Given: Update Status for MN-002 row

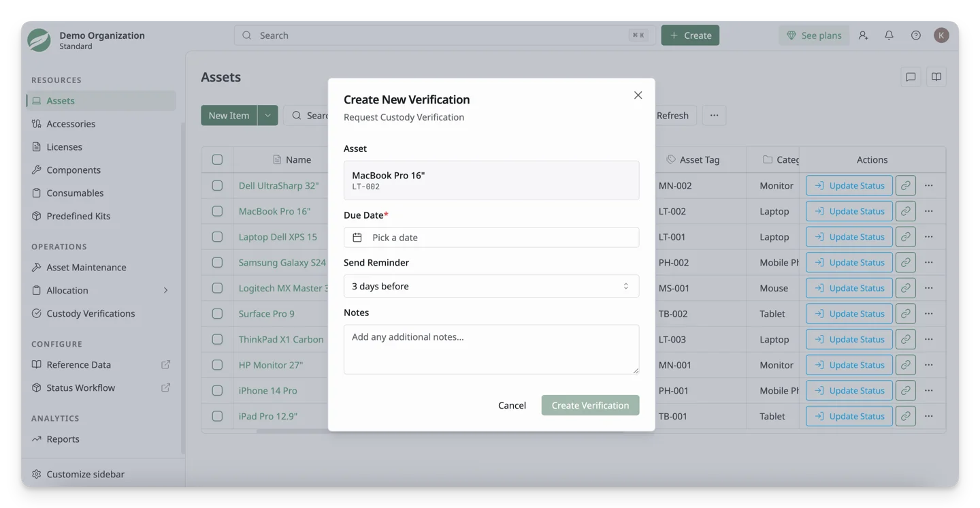Looking at the screenshot, I should tap(849, 186).
